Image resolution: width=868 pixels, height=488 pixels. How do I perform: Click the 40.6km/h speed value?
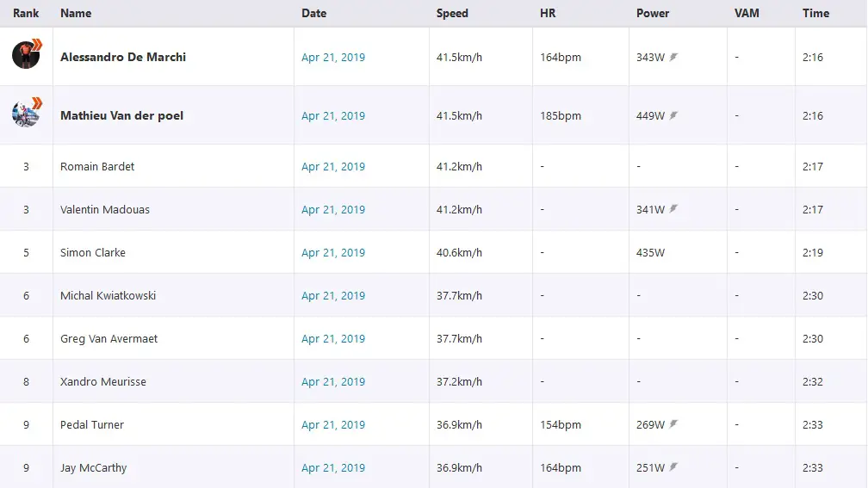459,253
